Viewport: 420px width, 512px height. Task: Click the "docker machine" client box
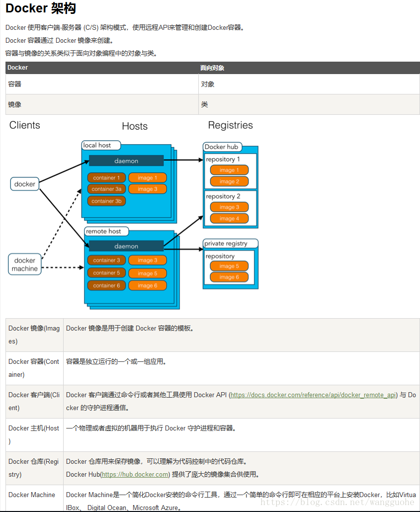25,264
